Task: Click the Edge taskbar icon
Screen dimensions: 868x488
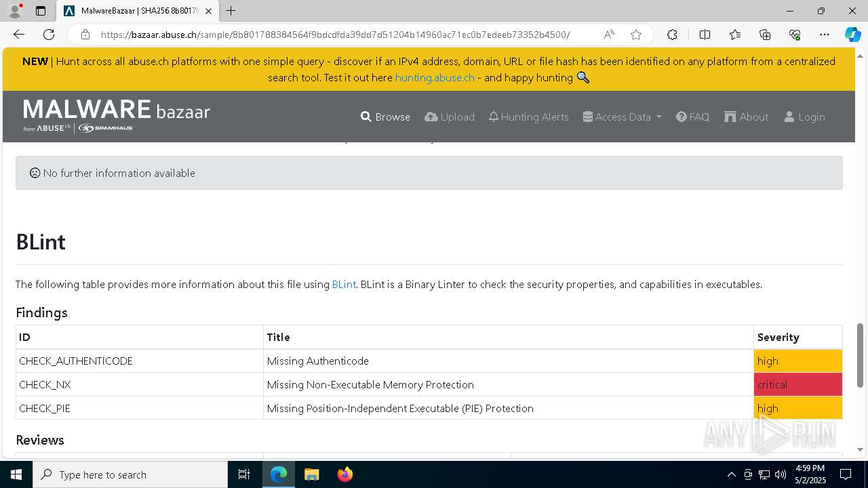Action: click(279, 474)
